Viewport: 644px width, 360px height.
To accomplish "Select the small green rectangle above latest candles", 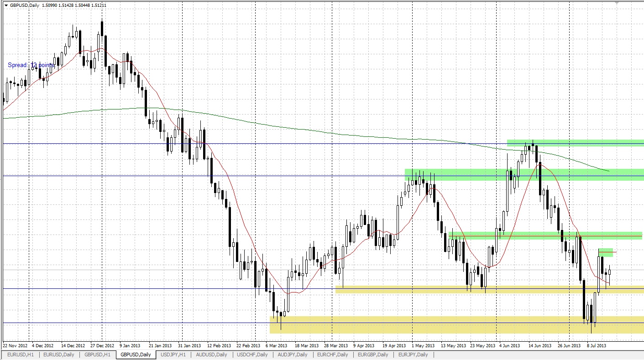I will coord(606,252).
